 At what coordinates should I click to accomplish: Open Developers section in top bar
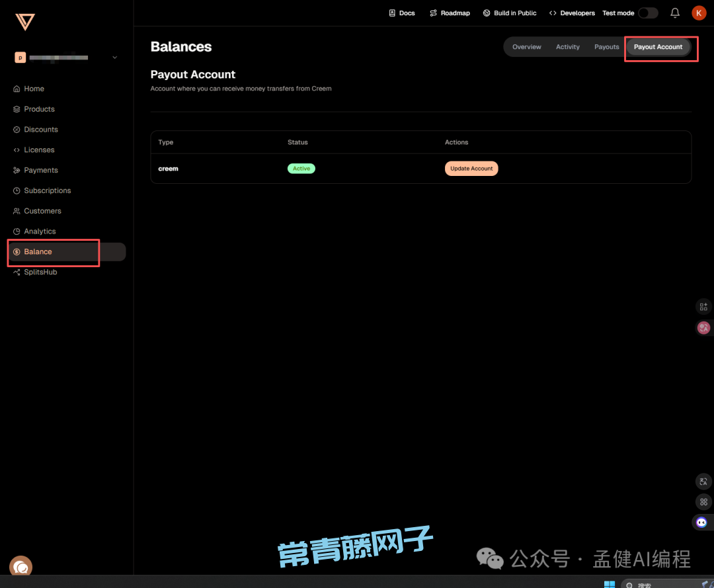click(x=572, y=13)
